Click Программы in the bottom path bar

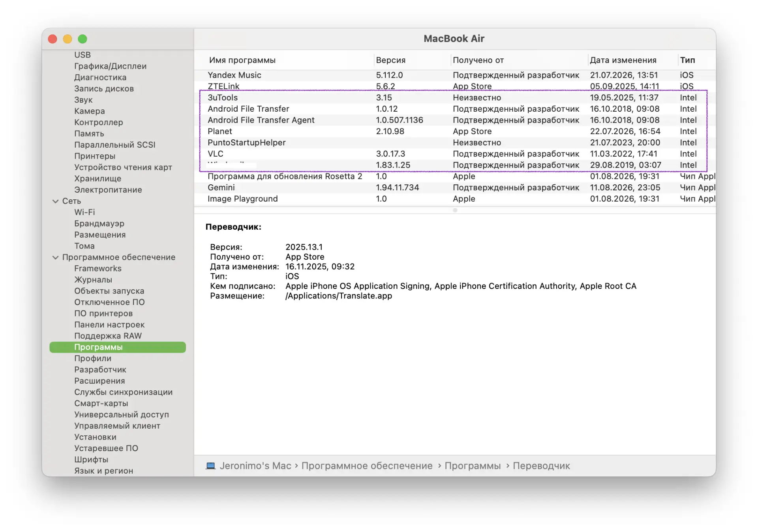click(x=473, y=466)
